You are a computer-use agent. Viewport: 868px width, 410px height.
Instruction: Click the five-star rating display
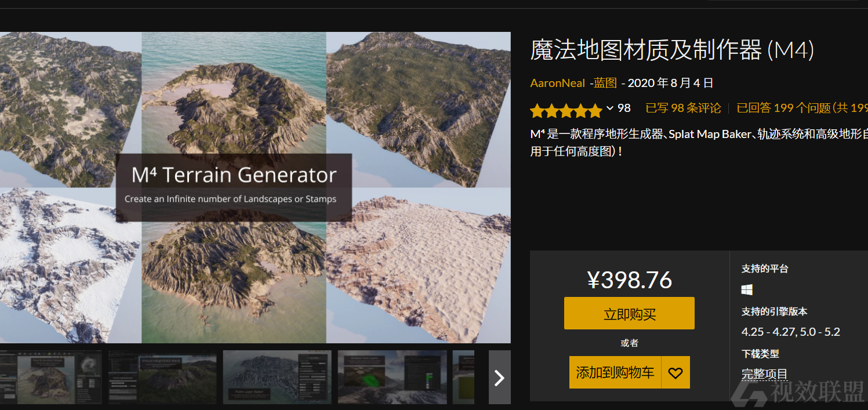click(x=566, y=110)
